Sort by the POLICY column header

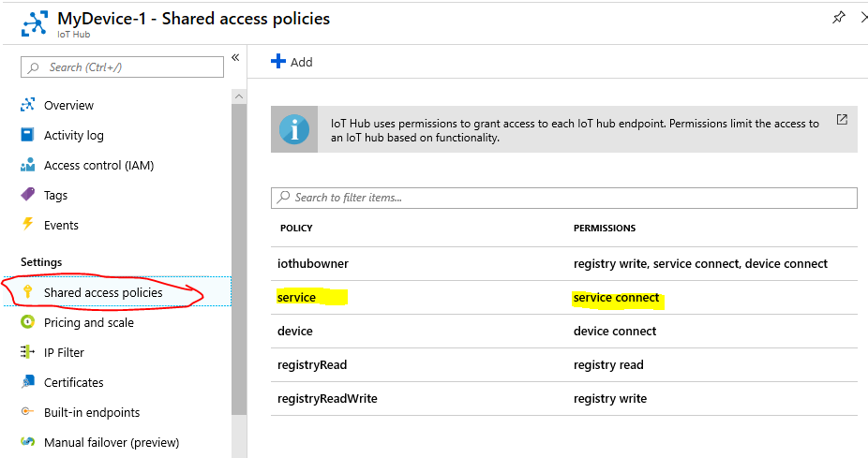[x=296, y=228]
